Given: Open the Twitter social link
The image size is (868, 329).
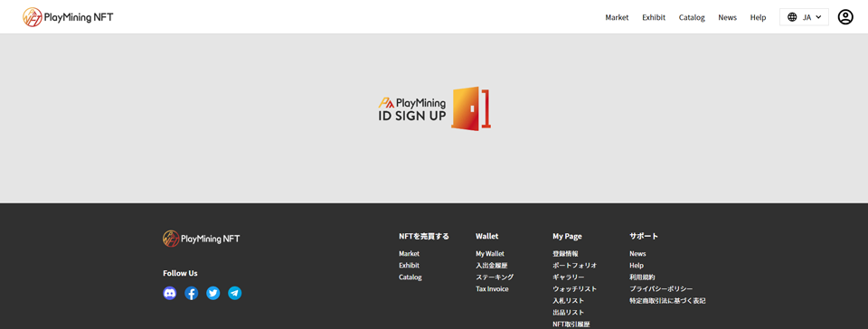Looking at the screenshot, I should point(213,293).
